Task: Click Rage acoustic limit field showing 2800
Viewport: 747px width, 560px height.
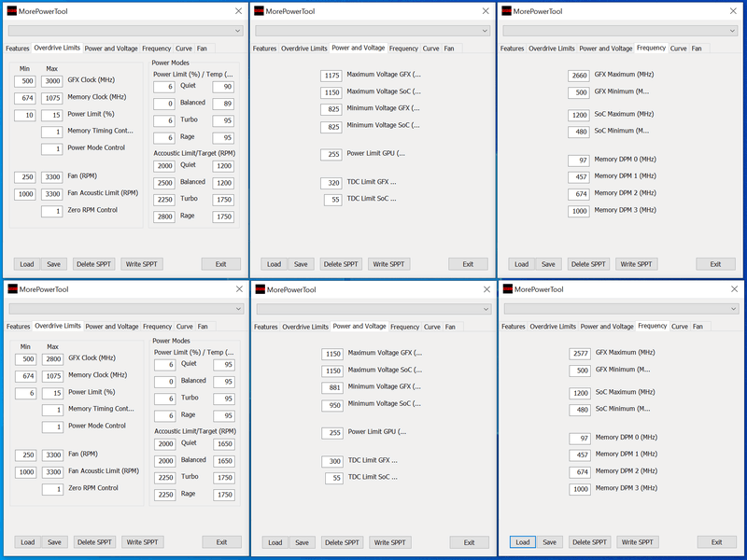Action: click(x=164, y=217)
